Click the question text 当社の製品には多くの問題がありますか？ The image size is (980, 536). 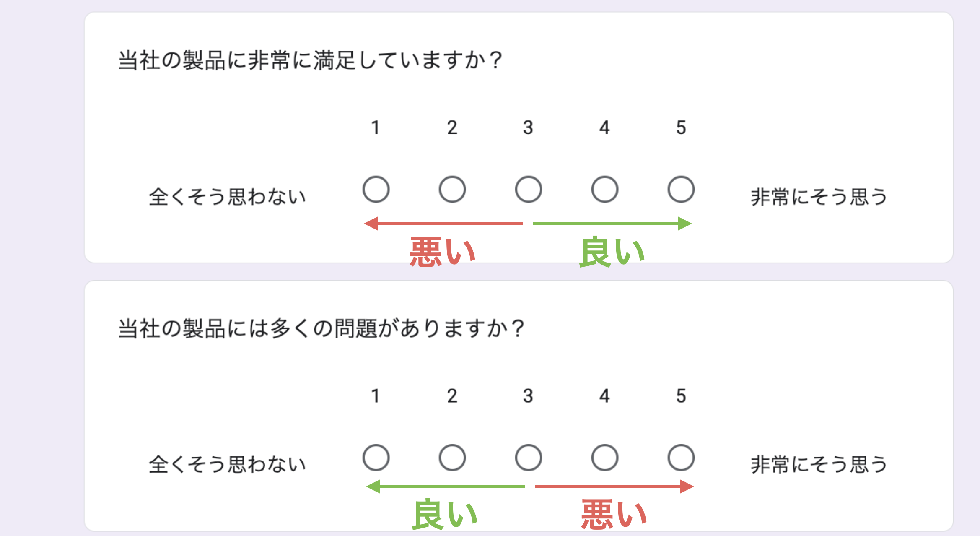[x=321, y=328]
